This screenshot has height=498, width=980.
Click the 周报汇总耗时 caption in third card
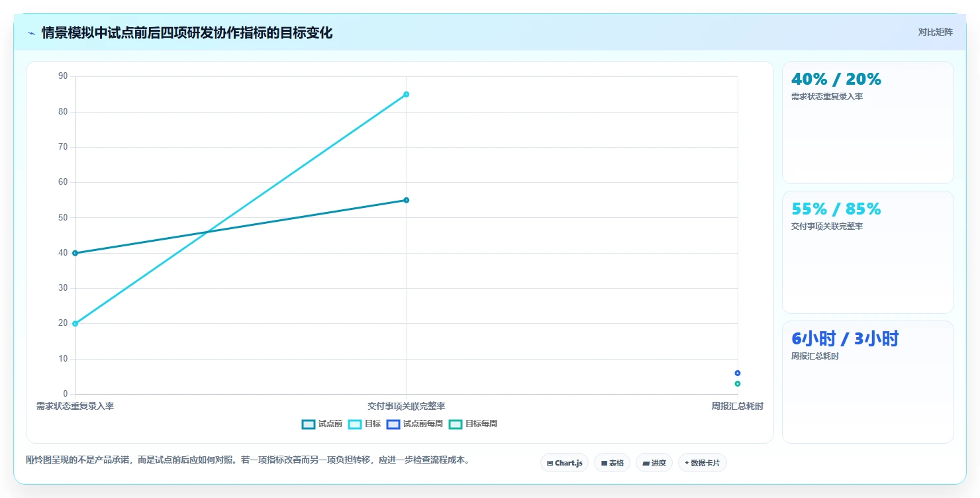(815, 356)
